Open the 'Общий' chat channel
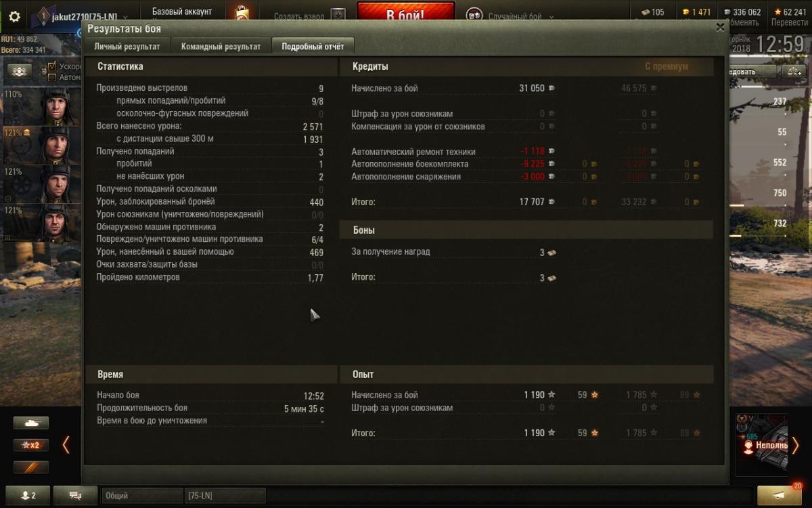The width and height of the screenshot is (812, 508). coord(142,496)
